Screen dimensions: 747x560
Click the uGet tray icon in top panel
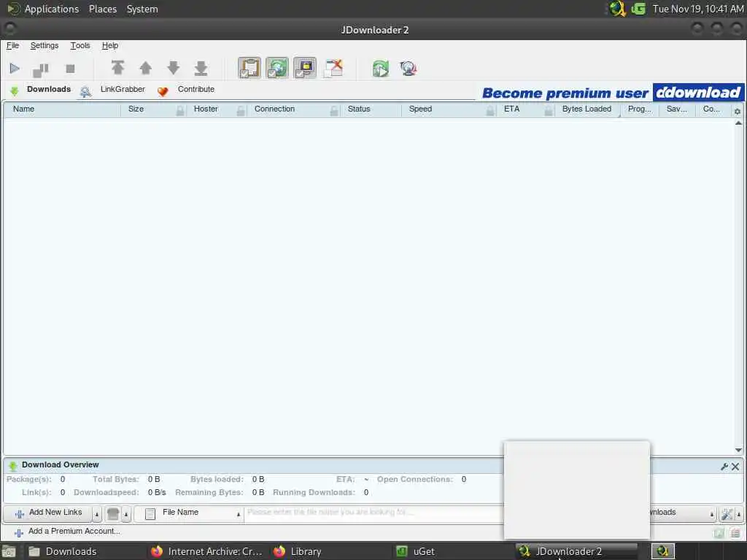click(x=639, y=9)
